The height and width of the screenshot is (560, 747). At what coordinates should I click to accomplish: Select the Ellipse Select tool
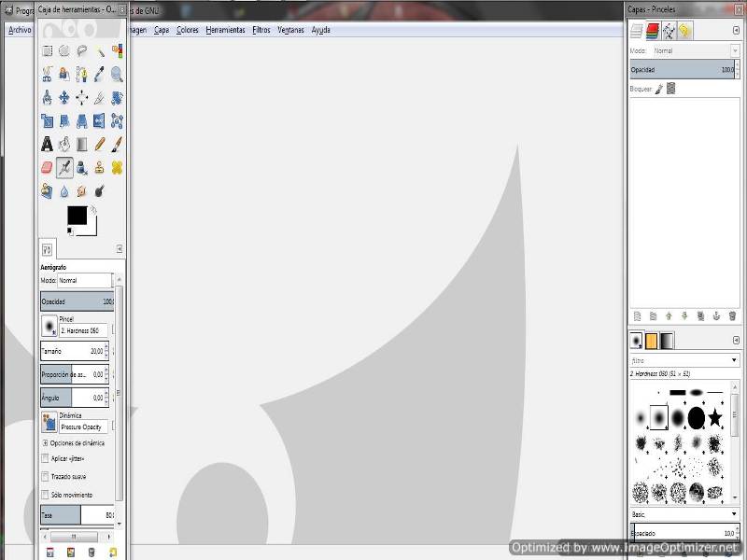(64, 51)
